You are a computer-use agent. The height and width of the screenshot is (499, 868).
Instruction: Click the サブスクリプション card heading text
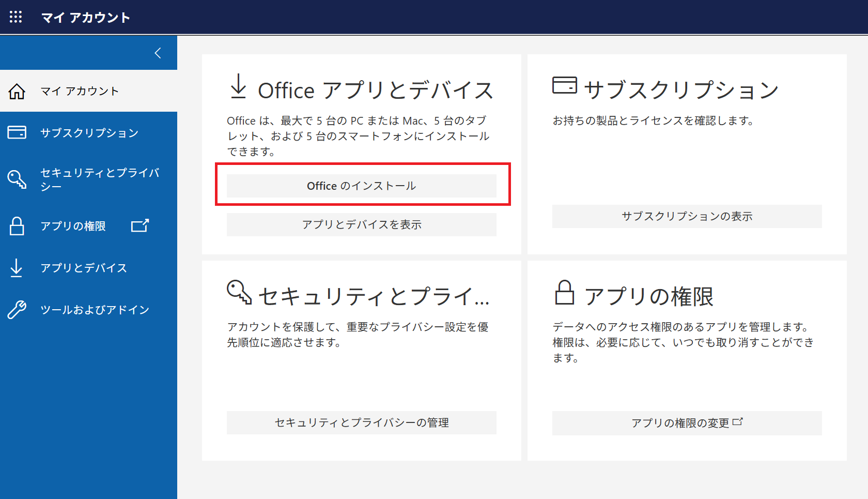coord(681,90)
